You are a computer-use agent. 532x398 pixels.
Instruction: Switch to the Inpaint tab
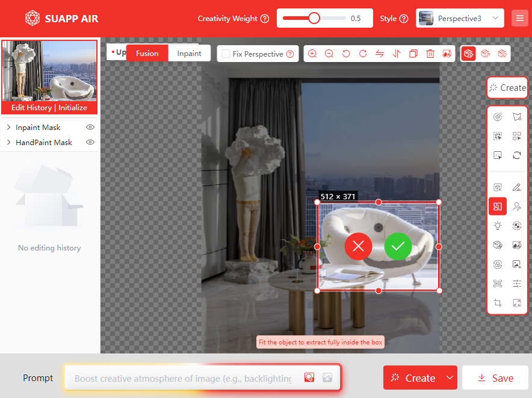pyautogui.click(x=189, y=53)
